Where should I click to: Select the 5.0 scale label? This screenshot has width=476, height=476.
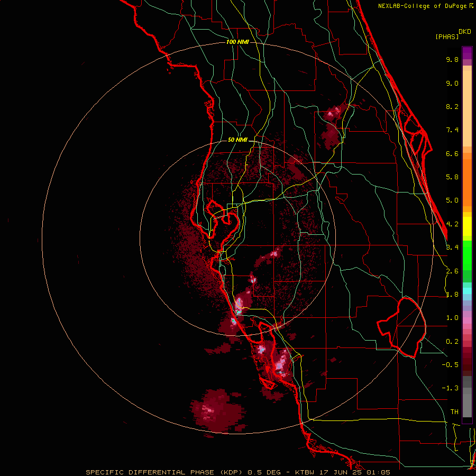452,200
